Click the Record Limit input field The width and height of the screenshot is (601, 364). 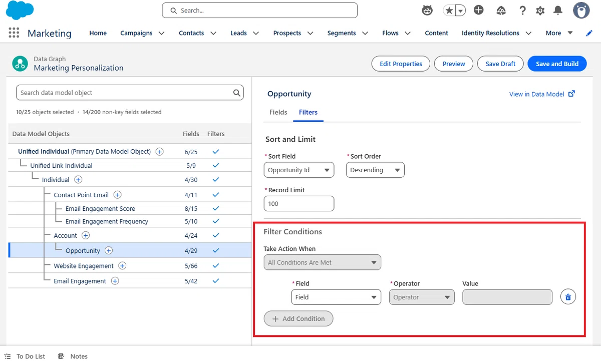pyautogui.click(x=299, y=204)
